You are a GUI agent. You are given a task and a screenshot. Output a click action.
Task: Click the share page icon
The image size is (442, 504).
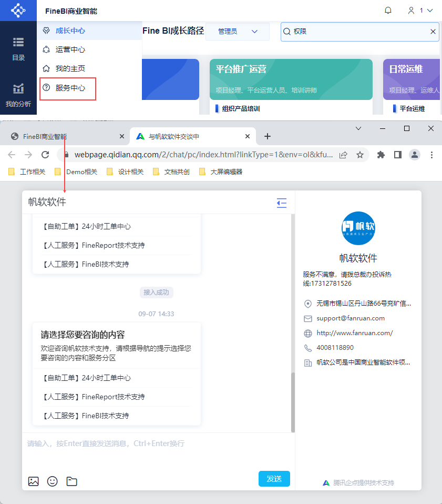(343, 155)
